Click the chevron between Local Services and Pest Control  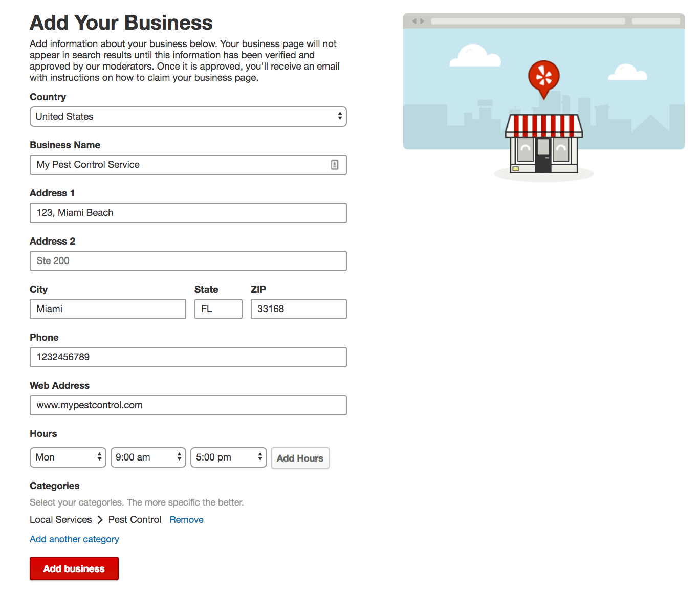(100, 520)
